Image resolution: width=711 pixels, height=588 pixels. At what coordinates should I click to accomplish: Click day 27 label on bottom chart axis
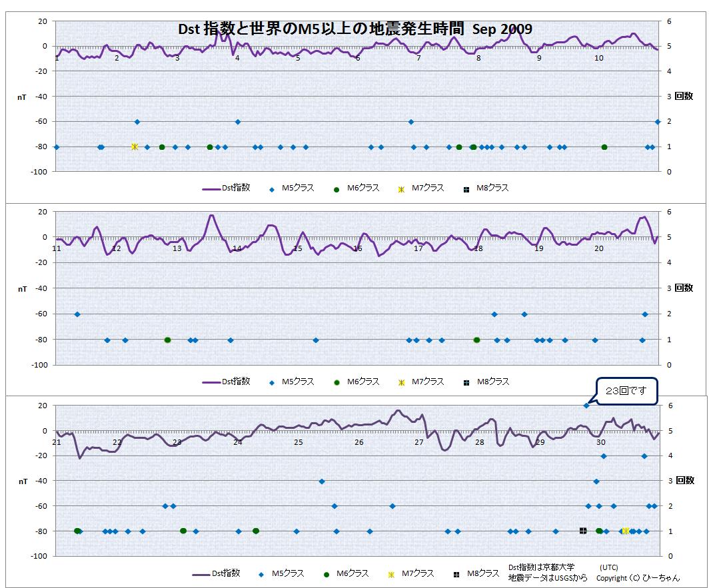(419, 442)
